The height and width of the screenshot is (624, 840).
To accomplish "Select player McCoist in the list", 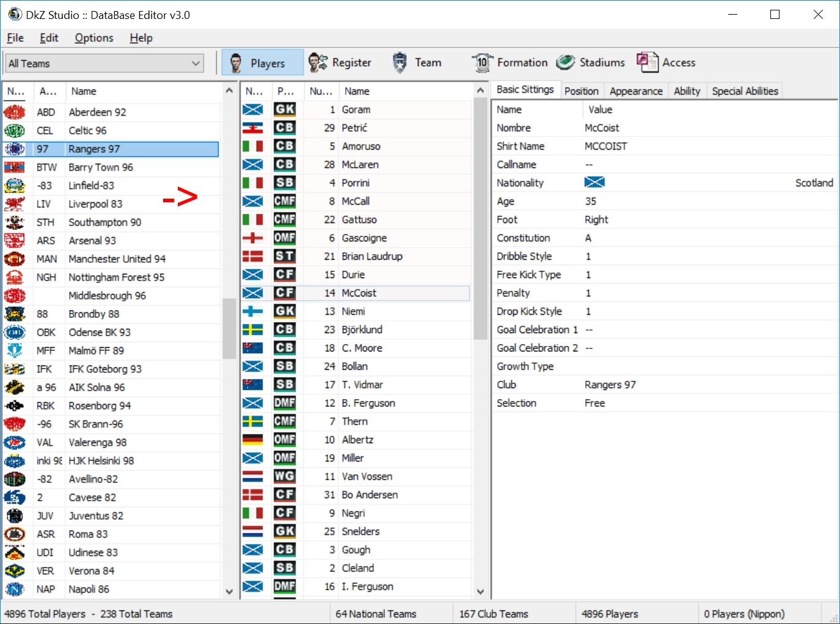I will pos(356,293).
